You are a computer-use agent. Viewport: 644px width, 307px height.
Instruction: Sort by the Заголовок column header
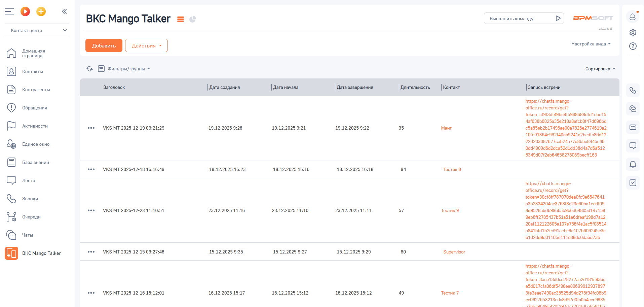(x=114, y=87)
